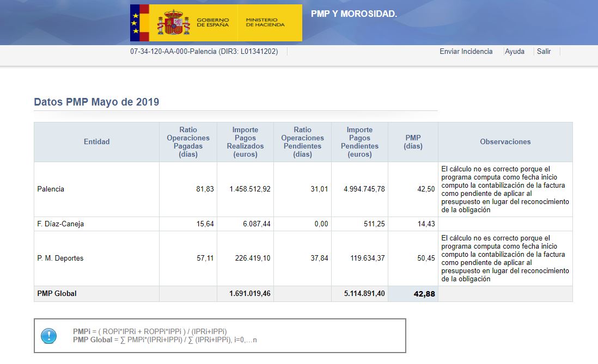Click the Datos PMP Mayo de 2019 heading

[x=96, y=102]
